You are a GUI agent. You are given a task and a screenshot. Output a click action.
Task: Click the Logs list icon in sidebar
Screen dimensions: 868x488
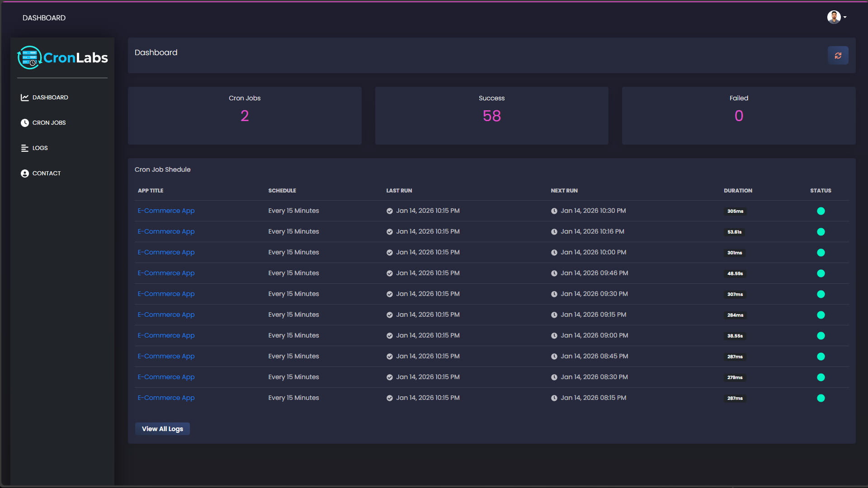pos(25,148)
